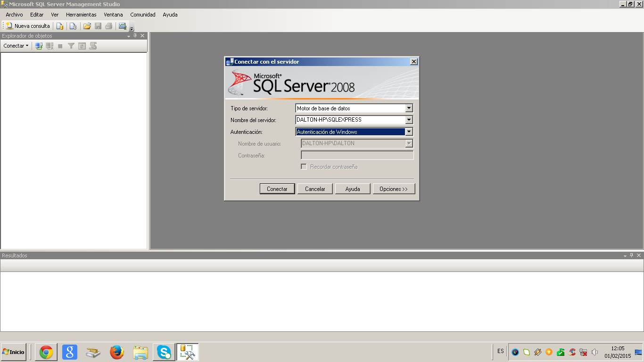
Task: Click the stop square icon
Action: click(60, 46)
